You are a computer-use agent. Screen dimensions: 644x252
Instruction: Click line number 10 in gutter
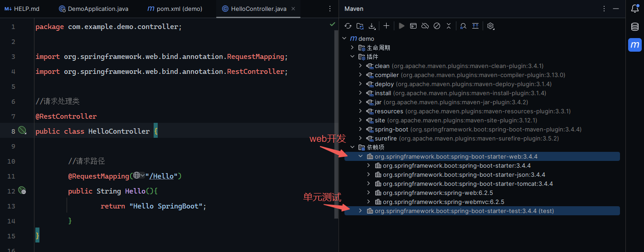click(x=11, y=161)
